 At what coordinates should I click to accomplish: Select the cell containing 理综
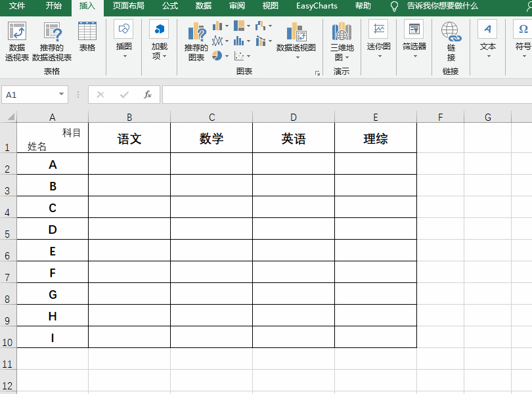point(376,138)
